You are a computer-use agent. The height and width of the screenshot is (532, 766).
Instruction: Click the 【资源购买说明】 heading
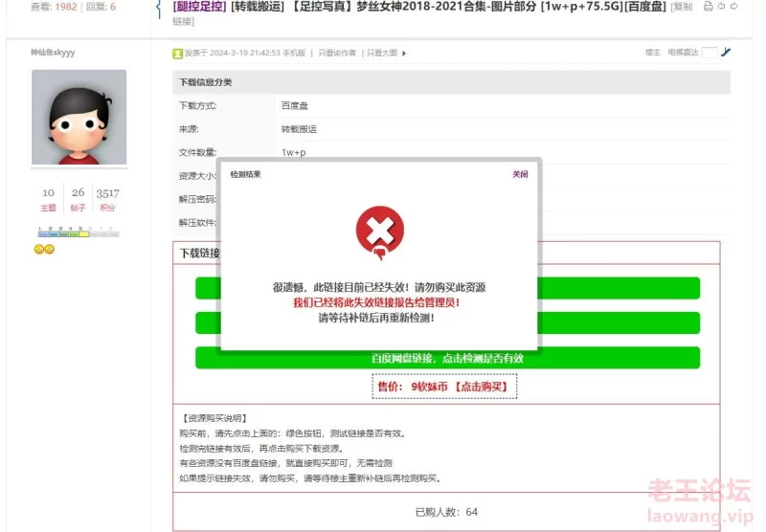(214, 418)
